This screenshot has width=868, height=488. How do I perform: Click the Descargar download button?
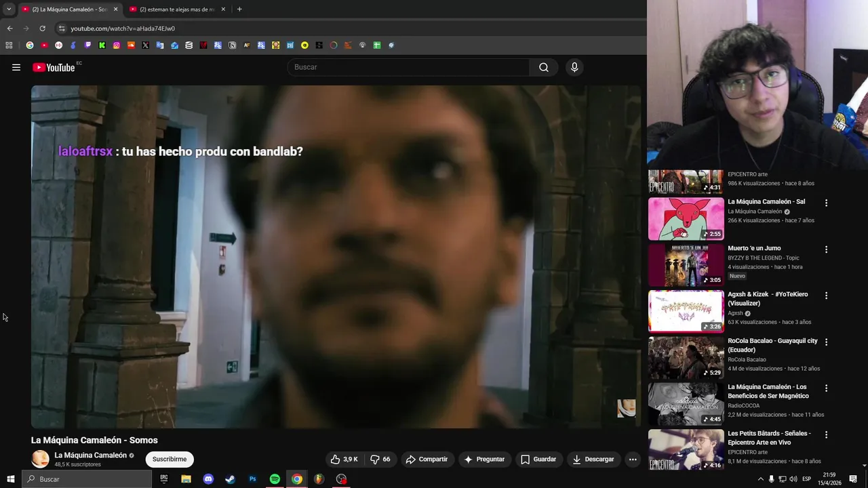(x=593, y=459)
